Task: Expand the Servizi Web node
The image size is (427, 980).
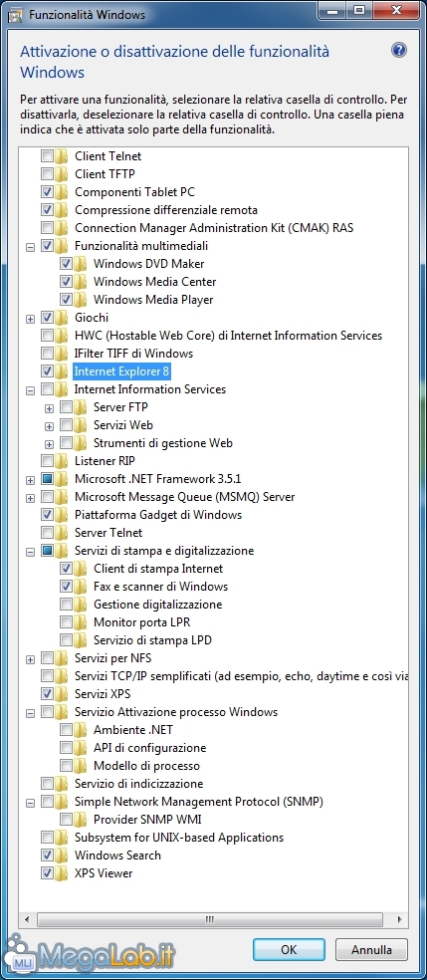Action: click(x=50, y=426)
